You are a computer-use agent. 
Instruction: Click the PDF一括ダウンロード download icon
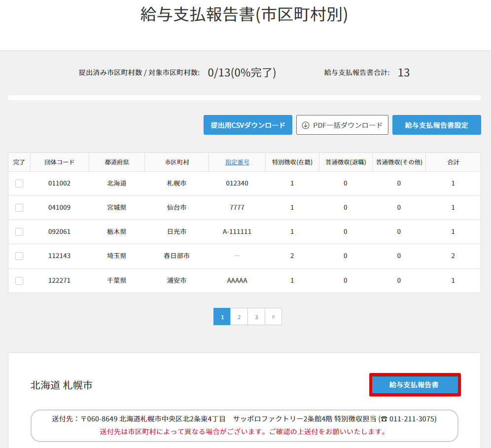tap(306, 125)
